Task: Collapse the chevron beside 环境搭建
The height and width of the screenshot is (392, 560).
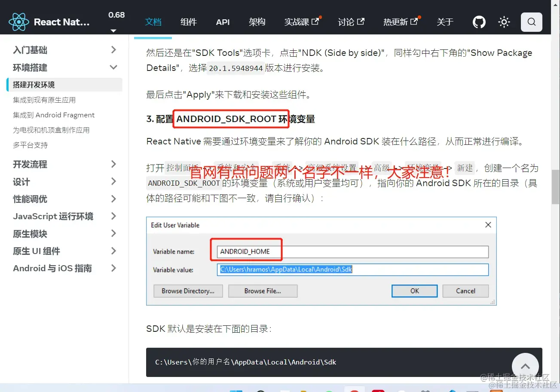Action: point(113,67)
